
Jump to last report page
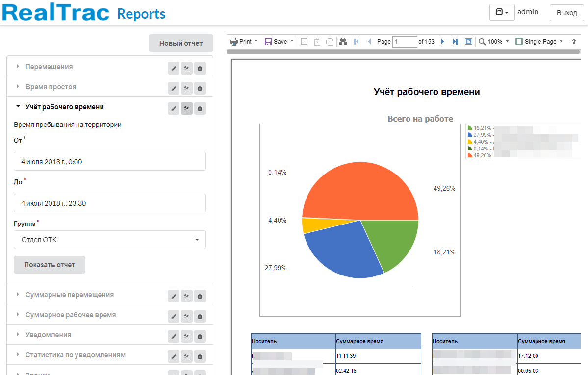click(455, 41)
